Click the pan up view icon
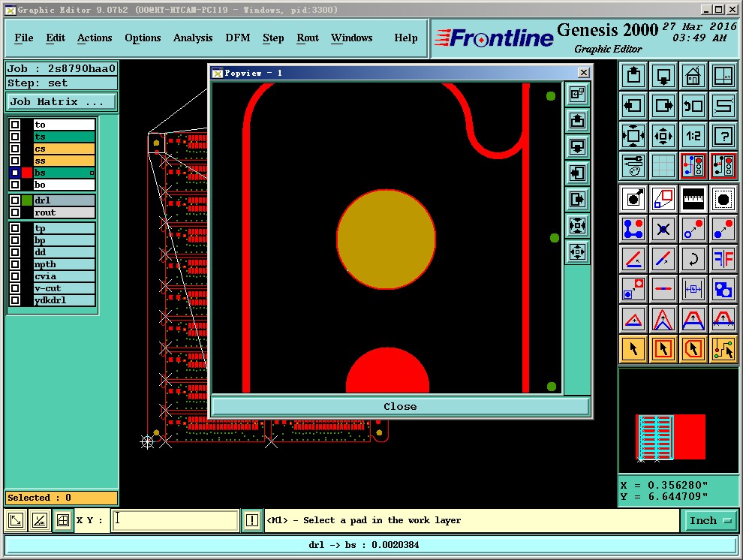The image size is (743, 560). coord(633,76)
